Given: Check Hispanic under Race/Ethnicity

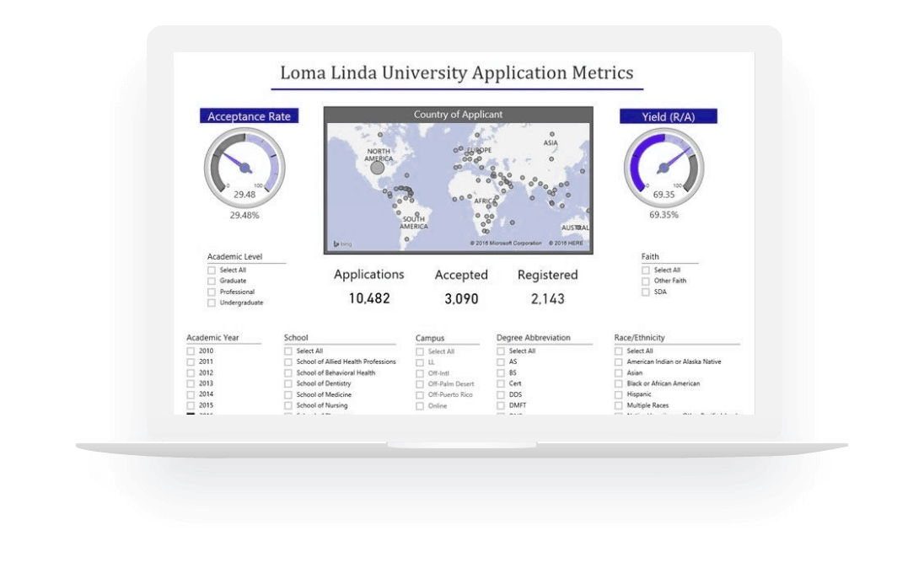Looking at the screenshot, I should 619,394.
